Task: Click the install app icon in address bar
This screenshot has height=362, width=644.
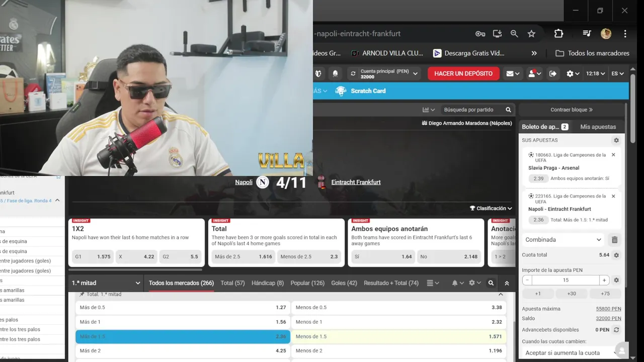Action: point(497,34)
